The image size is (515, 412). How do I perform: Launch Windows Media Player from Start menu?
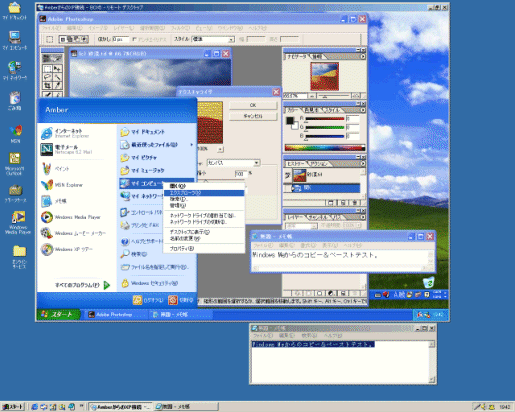click(x=71, y=217)
